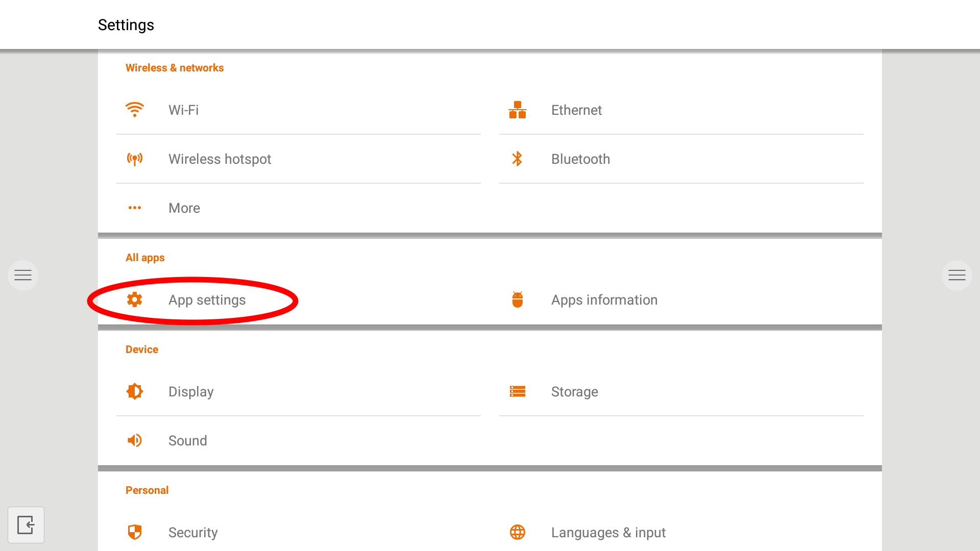
Task: Click the Languages & input globe icon
Action: coord(517,532)
